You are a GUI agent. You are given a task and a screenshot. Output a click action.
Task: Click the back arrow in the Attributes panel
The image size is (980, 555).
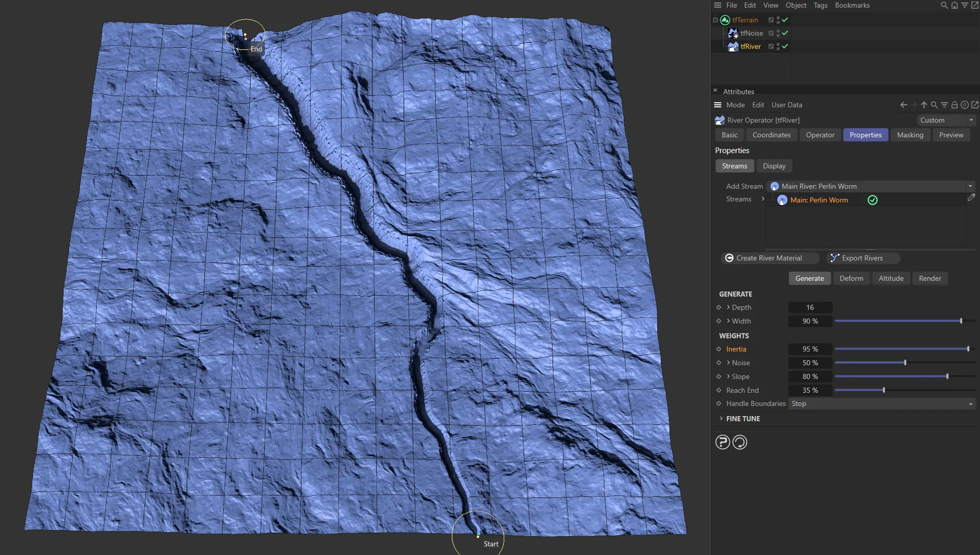[x=903, y=105]
